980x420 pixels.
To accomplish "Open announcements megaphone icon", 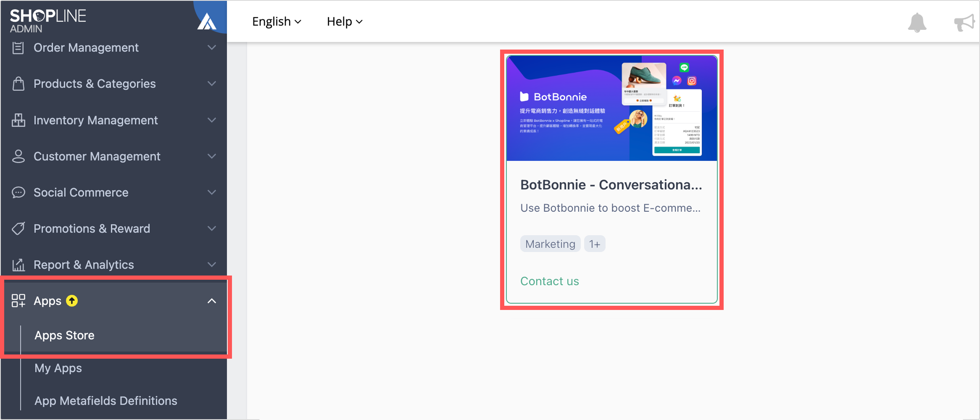I will pyautogui.click(x=964, y=22).
